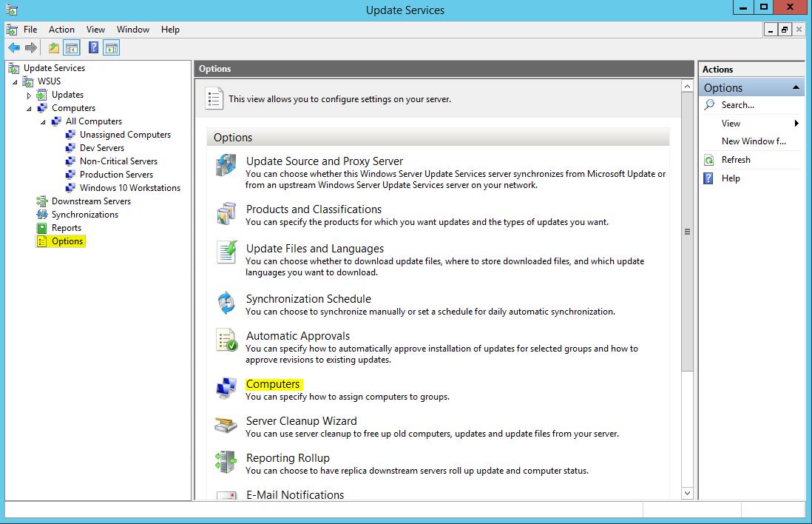Open the Update Source and Proxy Server icon

(226, 164)
